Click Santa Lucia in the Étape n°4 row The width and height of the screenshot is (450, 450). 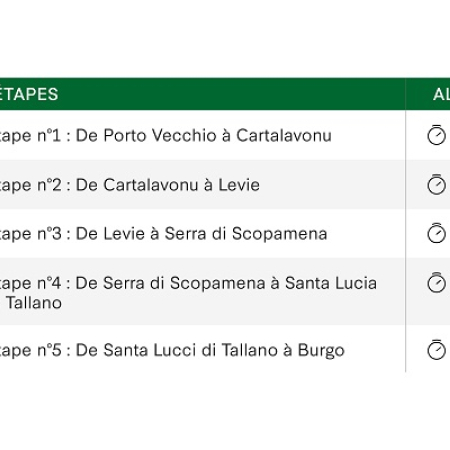click(x=331, y=283)
